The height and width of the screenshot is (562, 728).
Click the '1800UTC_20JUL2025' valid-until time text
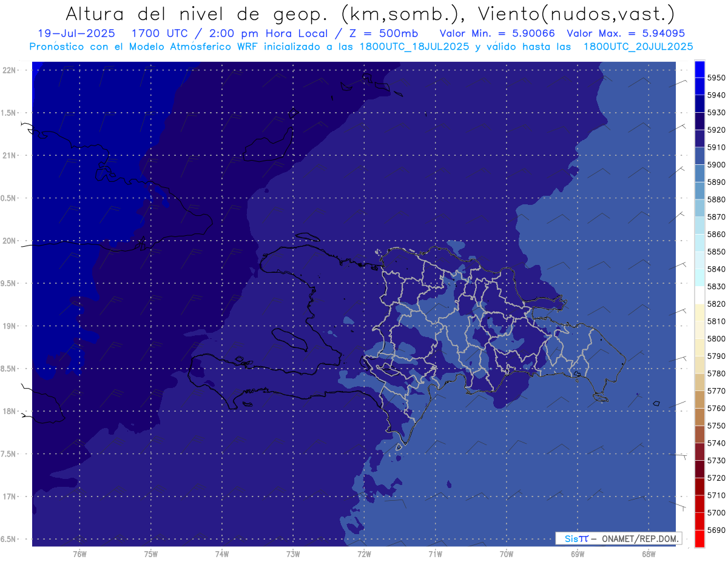[638, 46]
